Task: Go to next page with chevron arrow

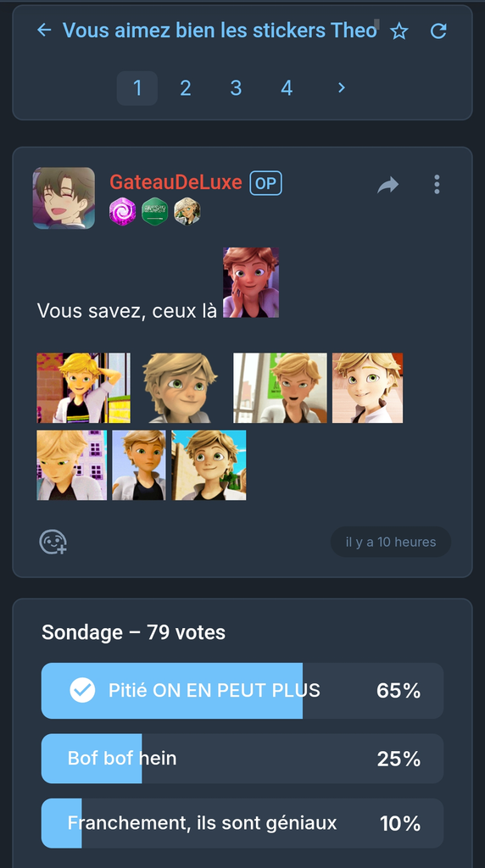Action: click(342, 87)
